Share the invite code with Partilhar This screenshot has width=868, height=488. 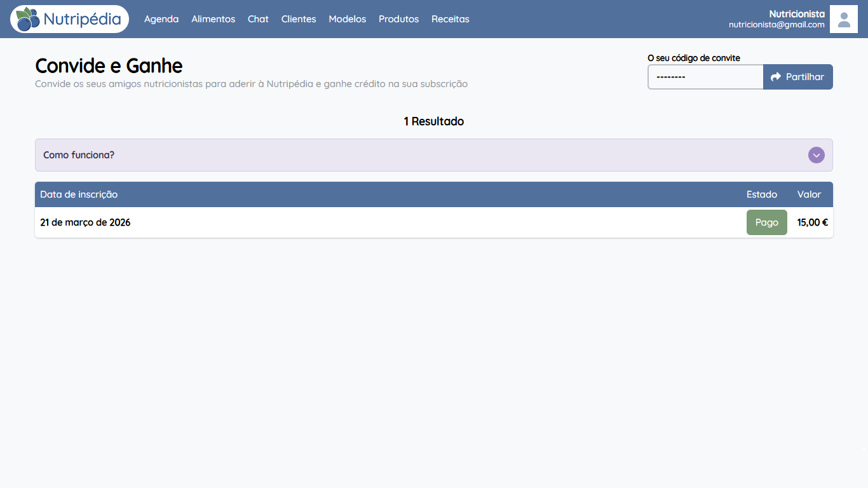point(798,77)
